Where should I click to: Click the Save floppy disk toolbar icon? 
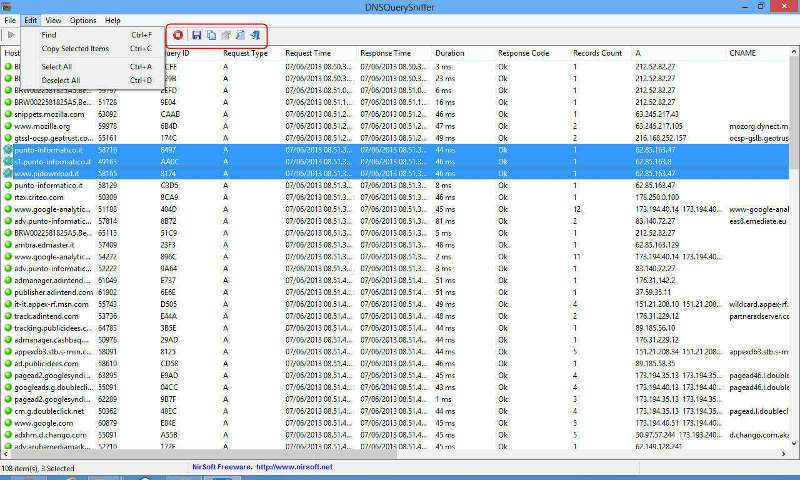[x=197, y=35]
